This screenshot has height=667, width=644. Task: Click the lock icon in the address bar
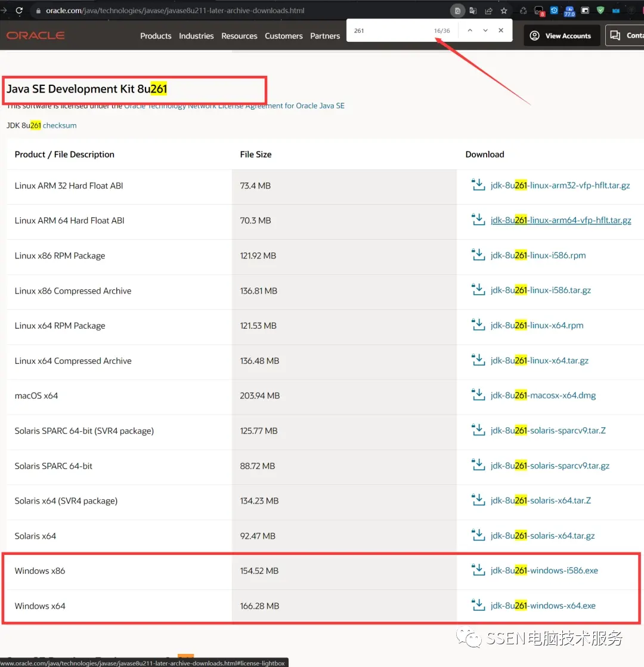point(38,11)
